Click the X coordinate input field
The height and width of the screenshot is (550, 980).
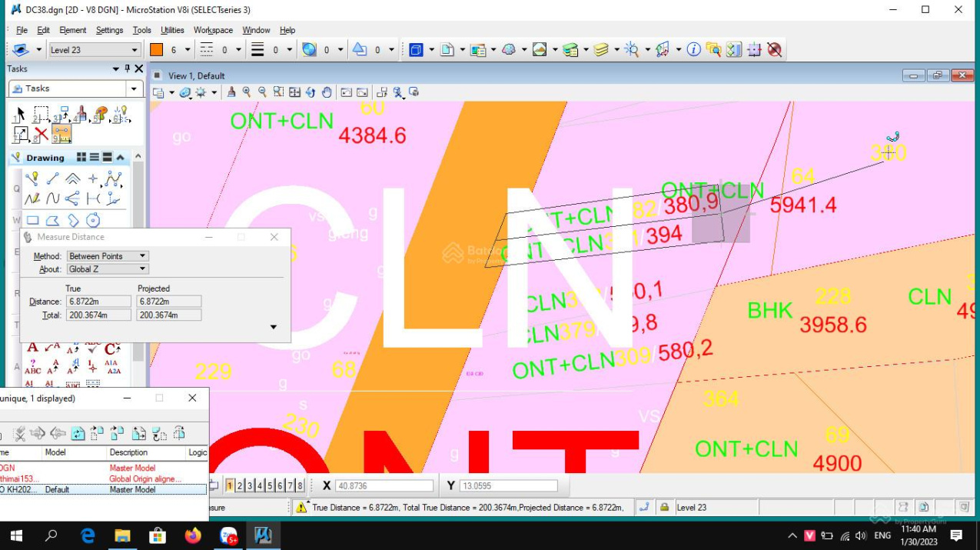tap(384, 486)
